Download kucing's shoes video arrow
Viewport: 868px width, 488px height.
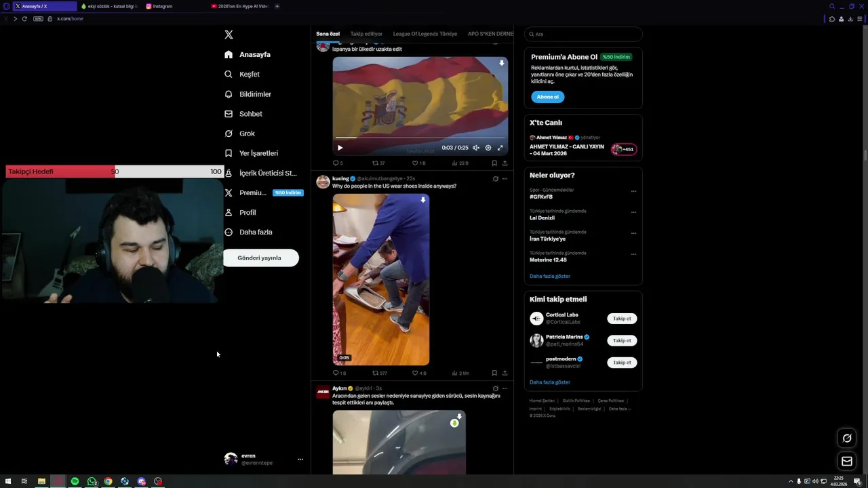(x=423, y=200)
